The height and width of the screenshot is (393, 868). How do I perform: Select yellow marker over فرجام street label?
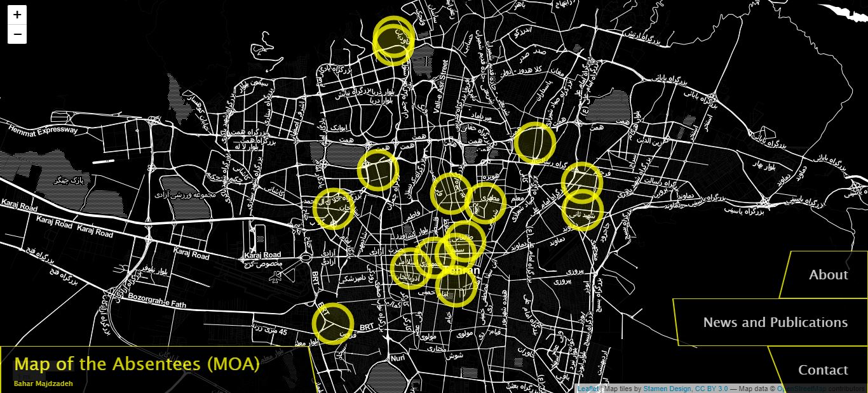(581, 182)
